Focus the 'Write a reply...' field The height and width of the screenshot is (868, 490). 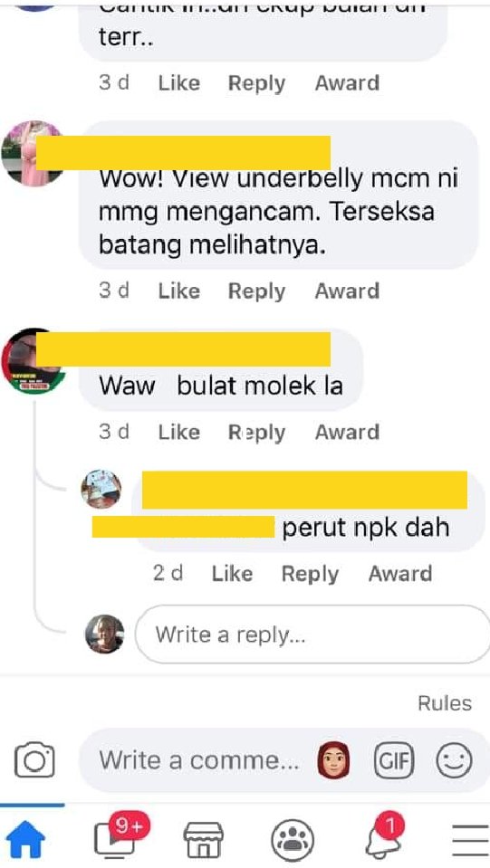312,634
